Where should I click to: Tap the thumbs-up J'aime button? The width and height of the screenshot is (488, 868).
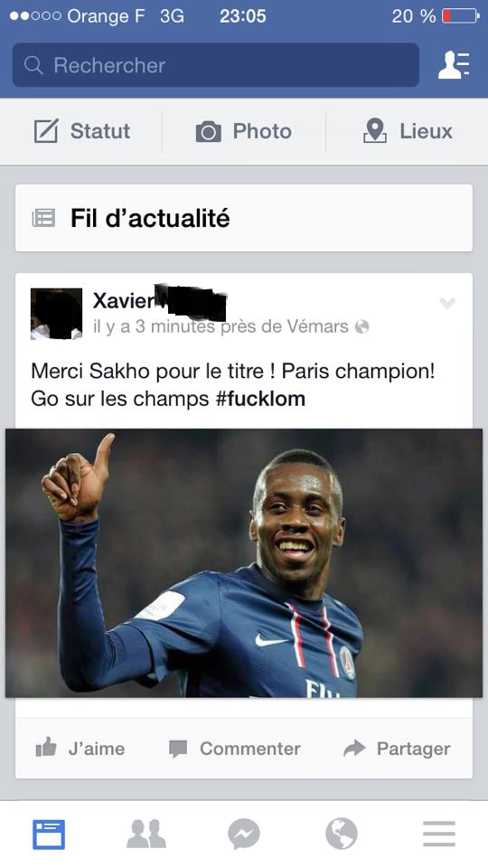pos(80,749)
